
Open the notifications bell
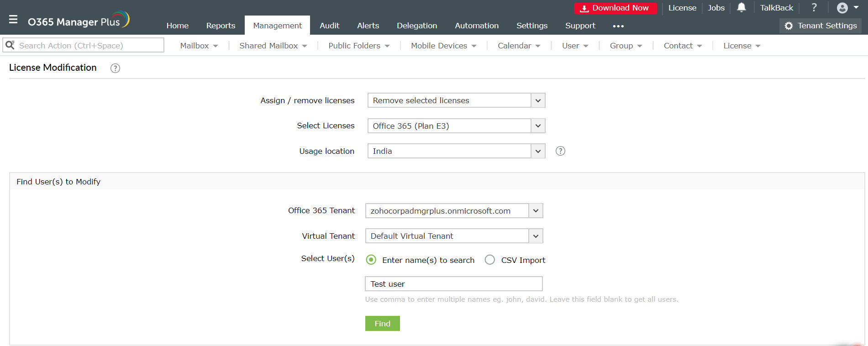click(742, 8)
